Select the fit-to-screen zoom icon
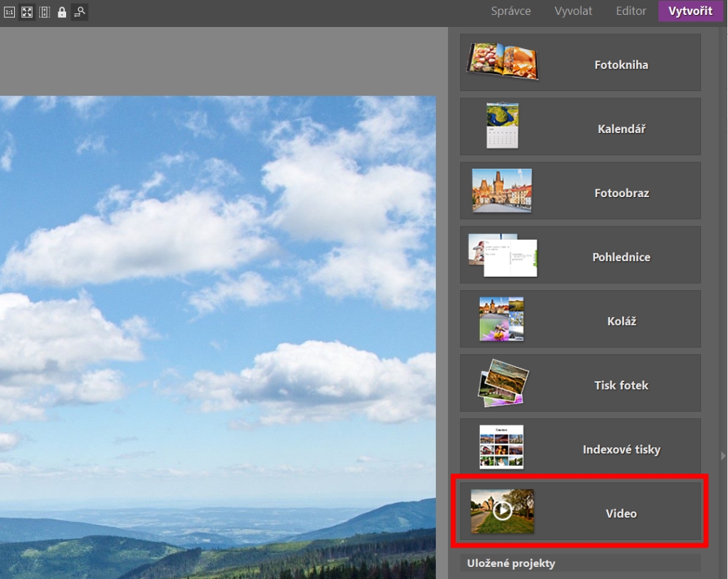This screenshot has width=728, height=579. click(27, 12)
